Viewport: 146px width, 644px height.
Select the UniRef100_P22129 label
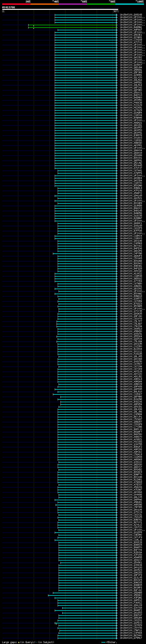click(131, 105)
